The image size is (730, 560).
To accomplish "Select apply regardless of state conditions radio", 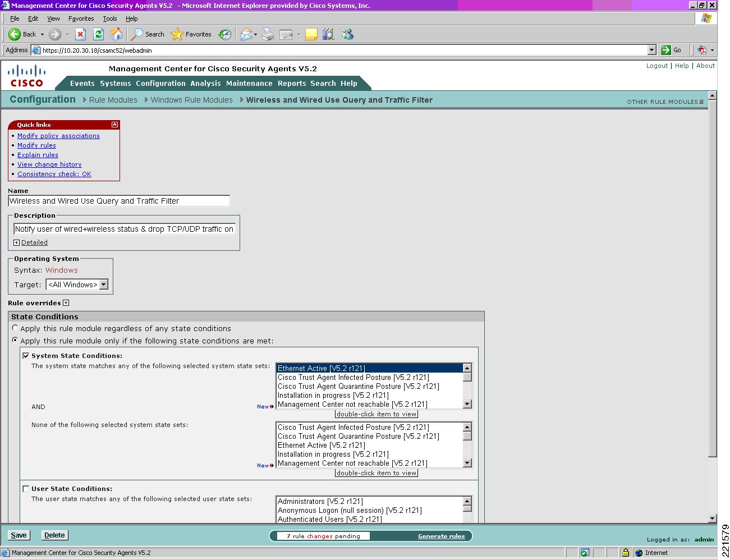I will pyautogui.click(x=15, y=328).
